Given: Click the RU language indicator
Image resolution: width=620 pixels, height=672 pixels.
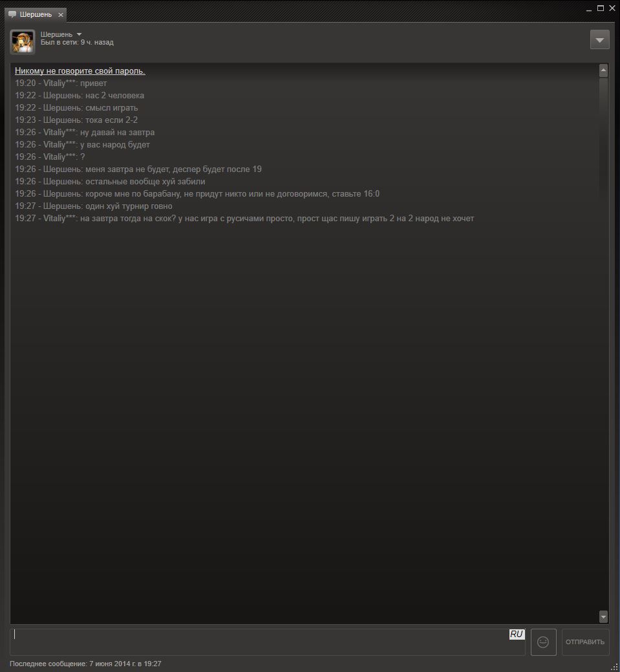Looking at the screenshot, I should click(517, 634).
